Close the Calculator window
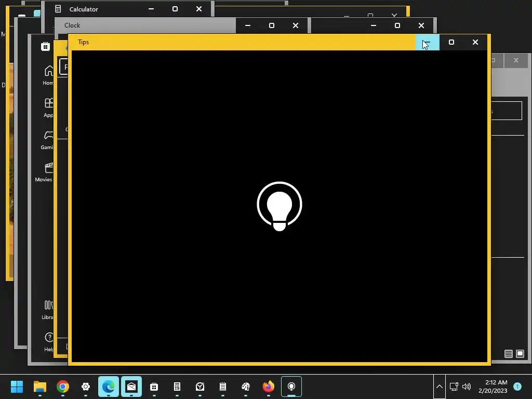This screenshot has width=532, height=399. (199, 9)
